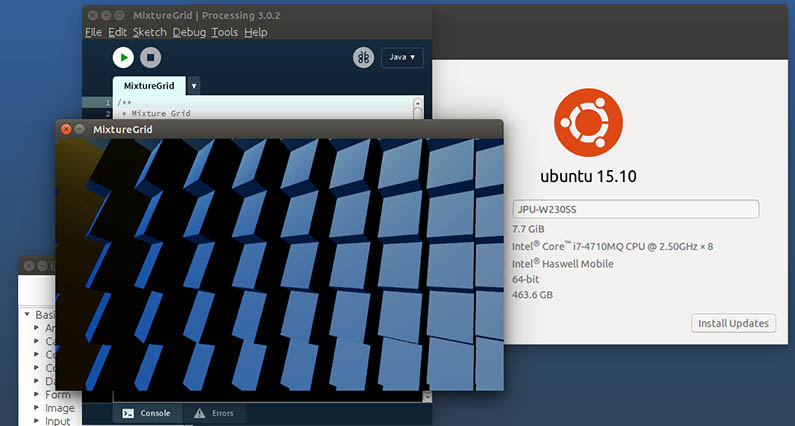Expand the Form tree item
This screenshot has width=795, height=426.
(37, 394)
